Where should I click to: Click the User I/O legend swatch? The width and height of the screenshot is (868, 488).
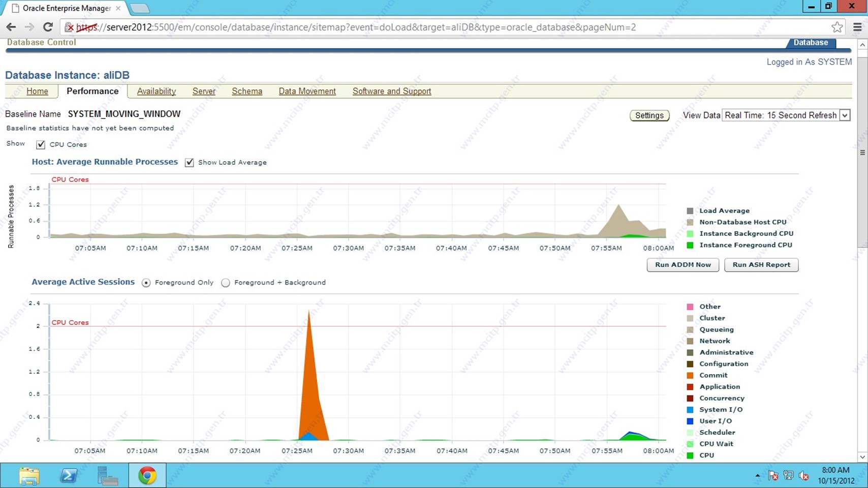pos(690,421)
